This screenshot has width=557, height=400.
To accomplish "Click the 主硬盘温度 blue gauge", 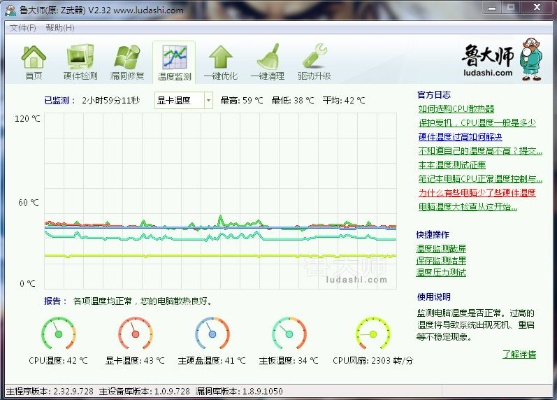I will click(x=212, y=334).
